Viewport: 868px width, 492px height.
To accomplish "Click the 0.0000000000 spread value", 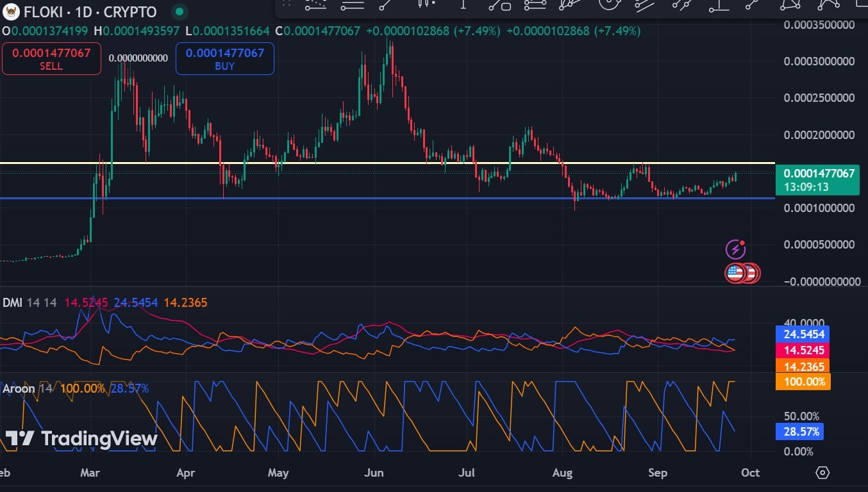I will pyautogui.click(x=138, y=58).
